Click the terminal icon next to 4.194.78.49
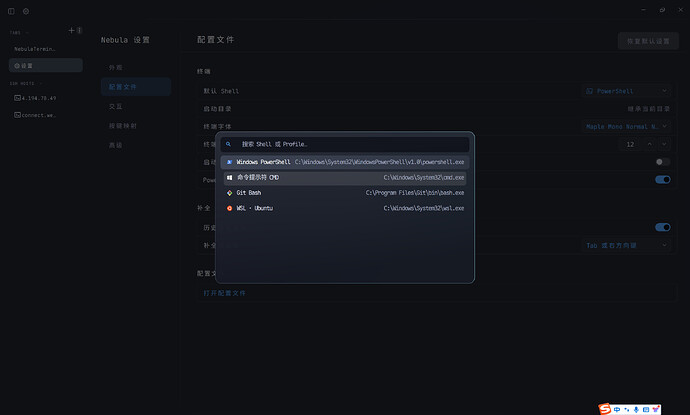This screenshot has height=415, width=690. coord(17,98)
